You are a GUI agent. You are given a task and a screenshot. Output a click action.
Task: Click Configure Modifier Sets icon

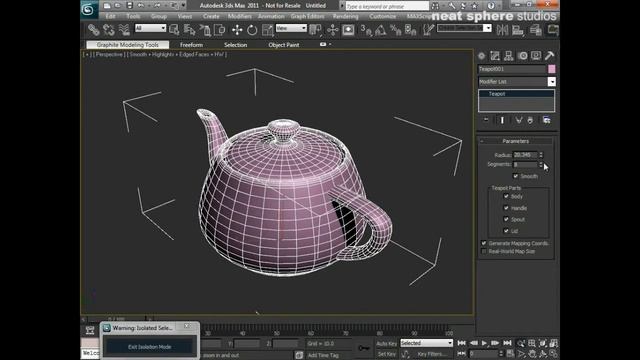pos(547,120)
